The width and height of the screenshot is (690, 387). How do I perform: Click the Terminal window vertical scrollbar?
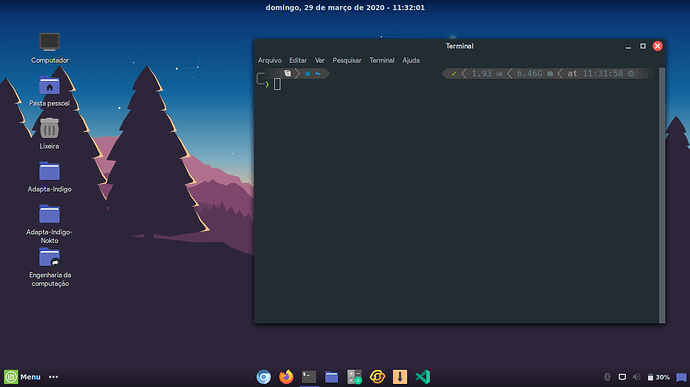click(661, 195)
